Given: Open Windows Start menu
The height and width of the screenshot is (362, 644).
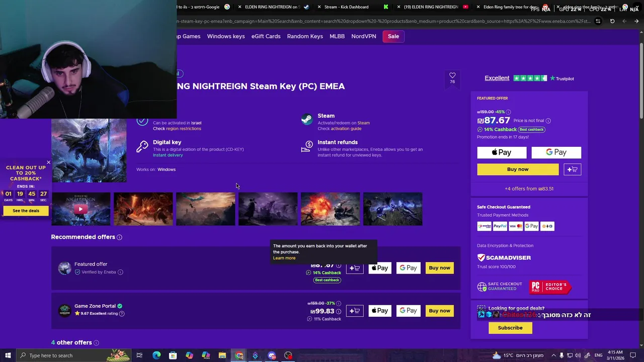Looking at the screenshot, I should [x=8, y=355].
